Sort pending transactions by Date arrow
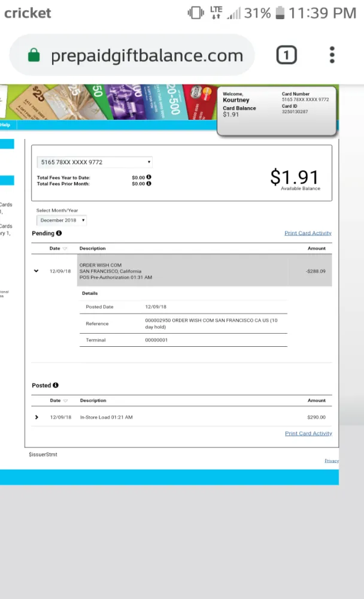 coord(65,249)
